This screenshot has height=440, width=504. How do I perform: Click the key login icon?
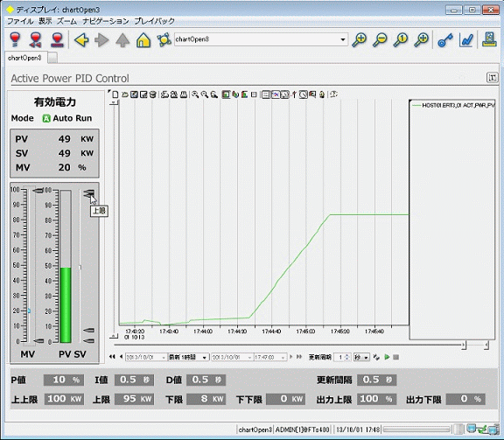click(445, 40)
